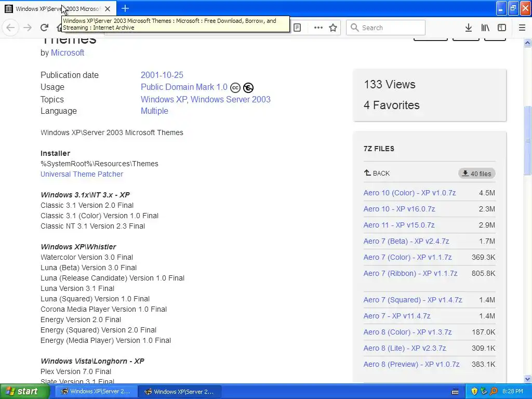The height and width of the screenshot is (399, 532).
Task: Open the Library bookshelf icon
Action: tap(485, 28)
